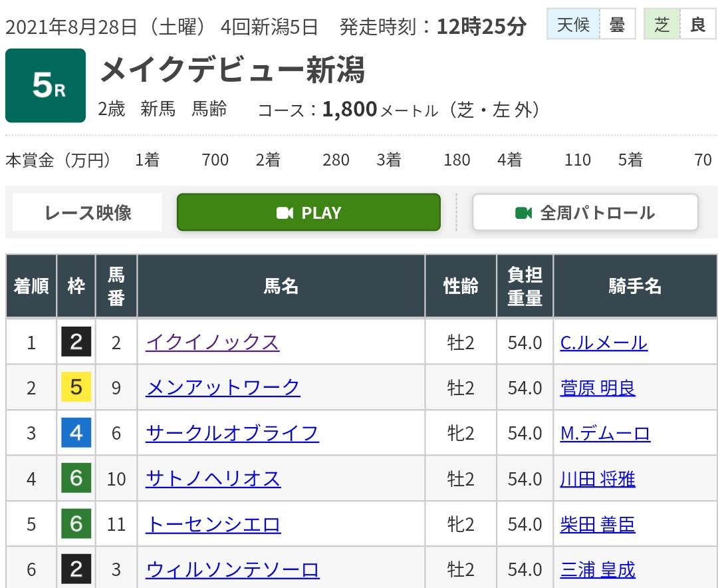
Task: Click the 着順 column header
Action: tap(31, 287)
